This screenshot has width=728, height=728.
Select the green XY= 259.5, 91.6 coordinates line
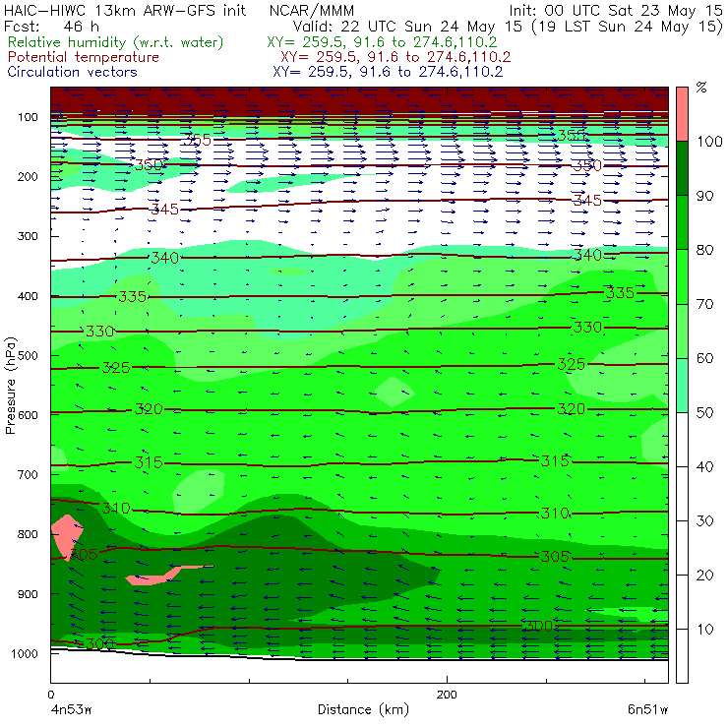382,42
